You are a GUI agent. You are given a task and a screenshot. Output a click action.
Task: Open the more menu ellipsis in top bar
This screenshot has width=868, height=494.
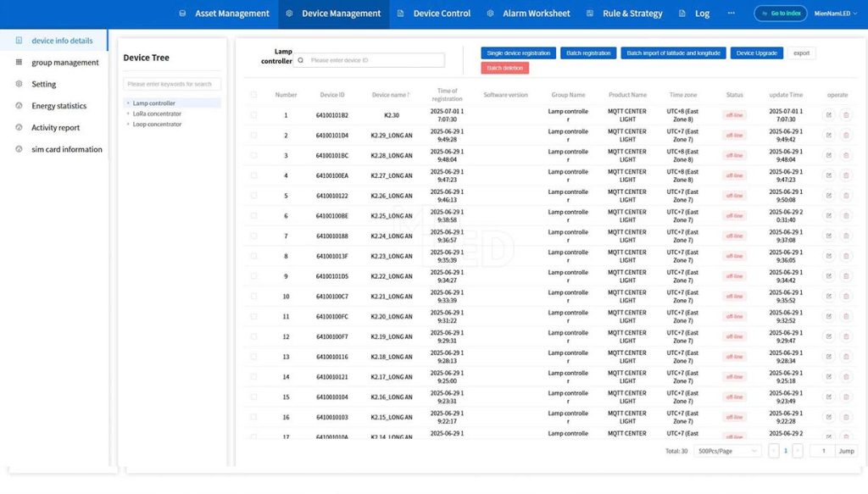(x=732, y=13)
